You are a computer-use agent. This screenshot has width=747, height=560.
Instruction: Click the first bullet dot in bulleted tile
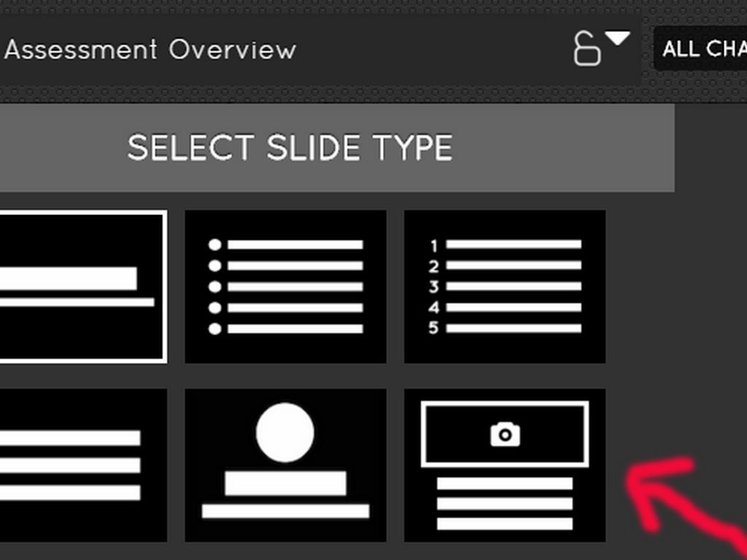point(214,245)
